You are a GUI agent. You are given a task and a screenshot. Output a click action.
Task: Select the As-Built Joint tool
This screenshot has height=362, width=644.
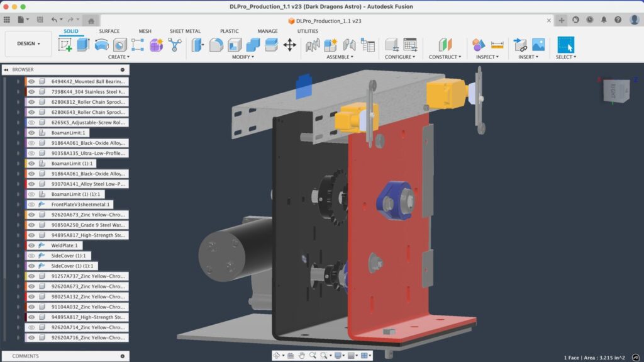(349, 45)
